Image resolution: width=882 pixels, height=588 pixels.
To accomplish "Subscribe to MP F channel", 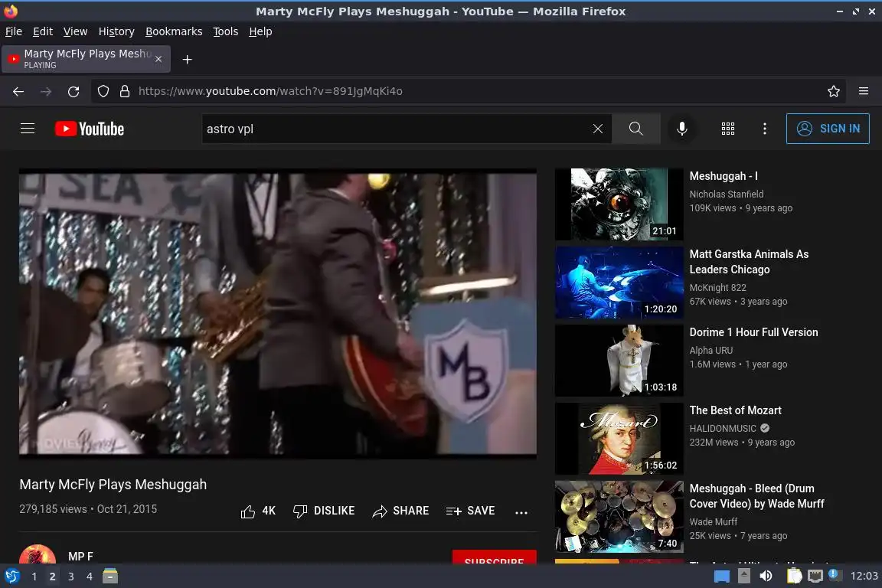I will (495, 557).
